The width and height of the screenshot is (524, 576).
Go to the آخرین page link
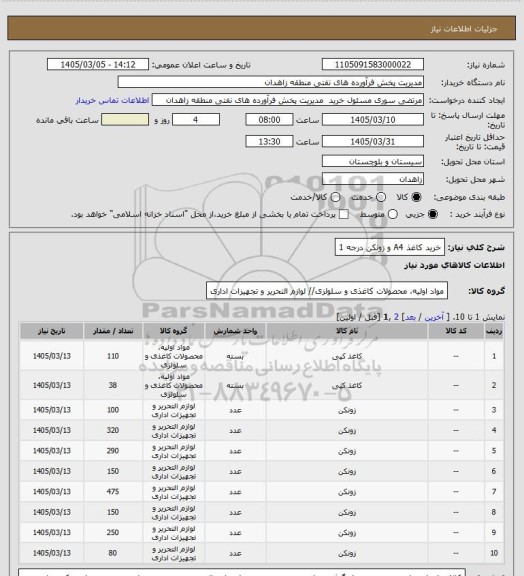[x=434, y=317]
